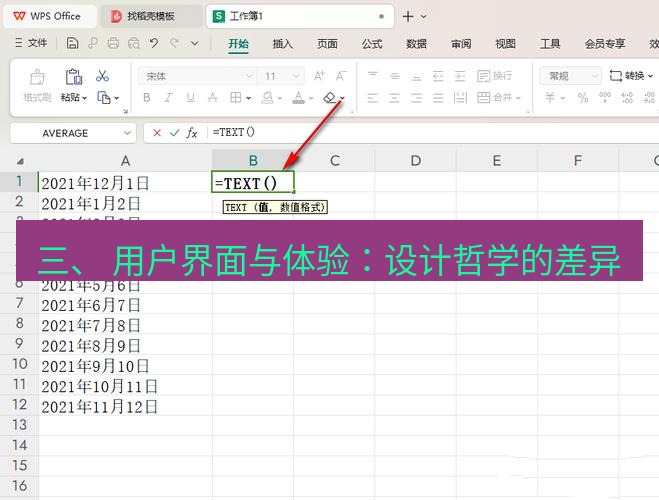Open the font size 11 dropdown
The height and width of the screenshot is (500, 659).
[296, 76]
